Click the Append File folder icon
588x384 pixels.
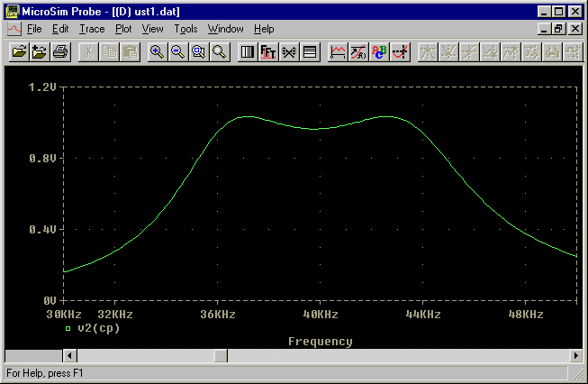click(40, 51)
